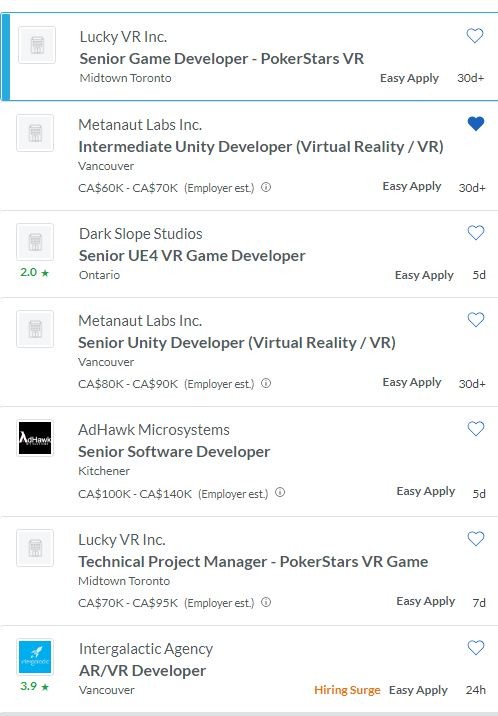The image size is (498, 716).
Task: Click Dark Slope Studios placeholder company logo
Action: pos(35,242)
